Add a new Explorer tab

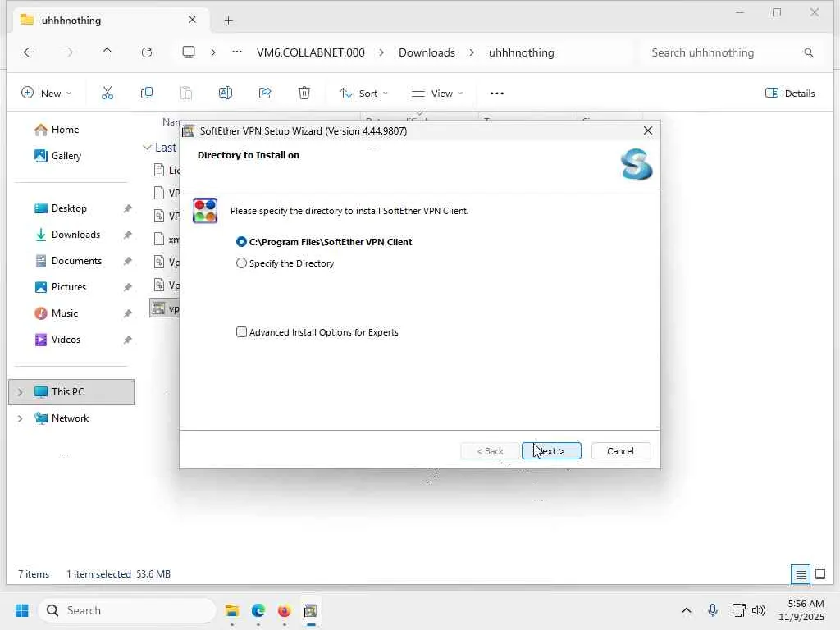pos(228,21)
